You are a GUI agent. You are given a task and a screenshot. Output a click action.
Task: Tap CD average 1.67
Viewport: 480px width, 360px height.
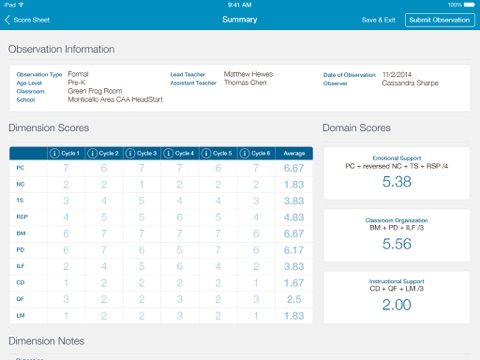294,283
